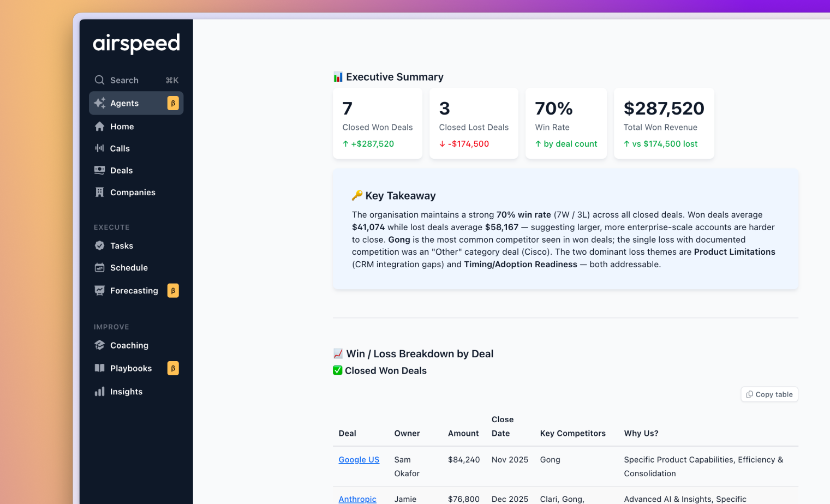The width and height of the screenshot is (830, 504).
Task: Go to Coaching under Improve
Action: click(136, 345)
